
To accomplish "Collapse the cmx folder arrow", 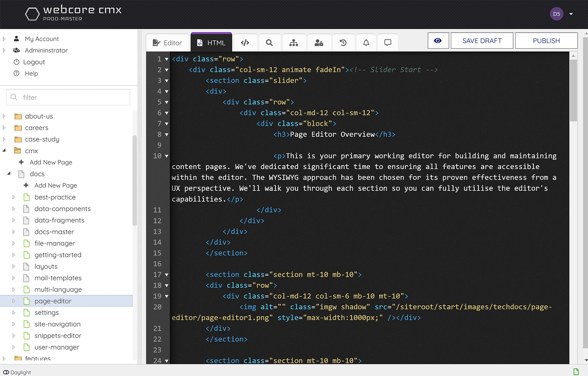I will coord(4,150).
